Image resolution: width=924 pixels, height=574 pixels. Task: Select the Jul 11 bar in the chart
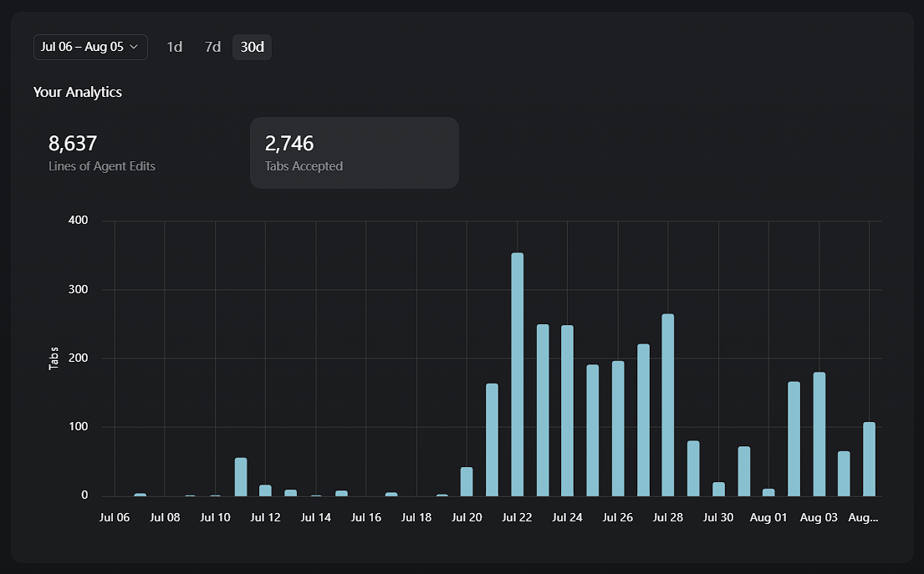tap(241, 477)
